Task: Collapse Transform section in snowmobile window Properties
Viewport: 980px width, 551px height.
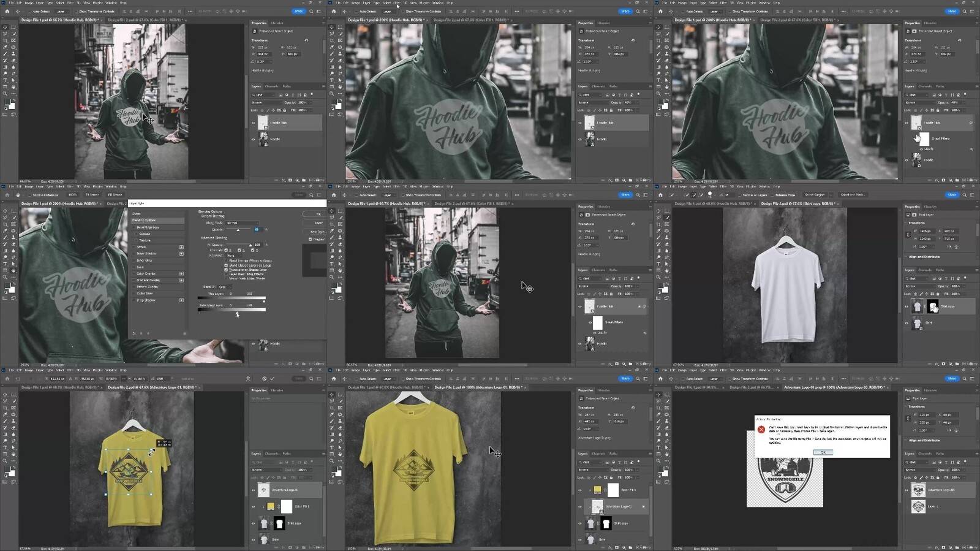Action: (905, 406)
